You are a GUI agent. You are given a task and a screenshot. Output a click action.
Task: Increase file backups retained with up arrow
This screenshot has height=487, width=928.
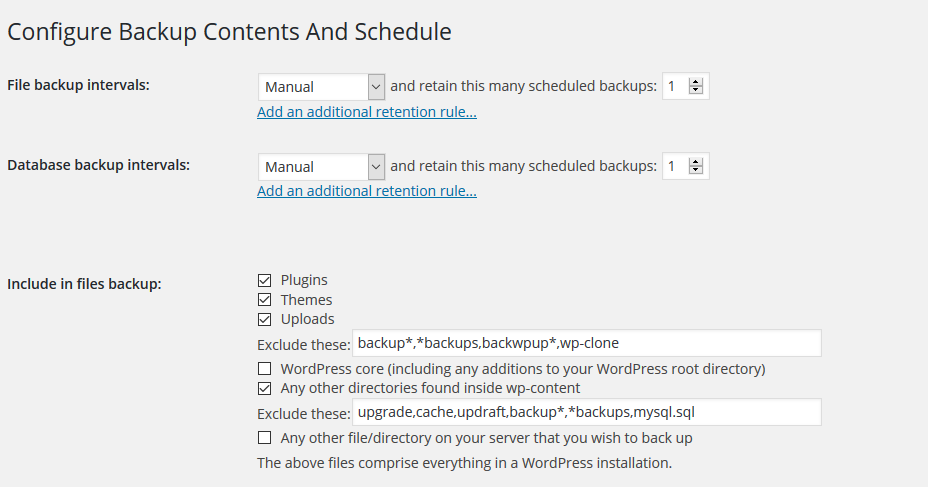coord(696,82)
